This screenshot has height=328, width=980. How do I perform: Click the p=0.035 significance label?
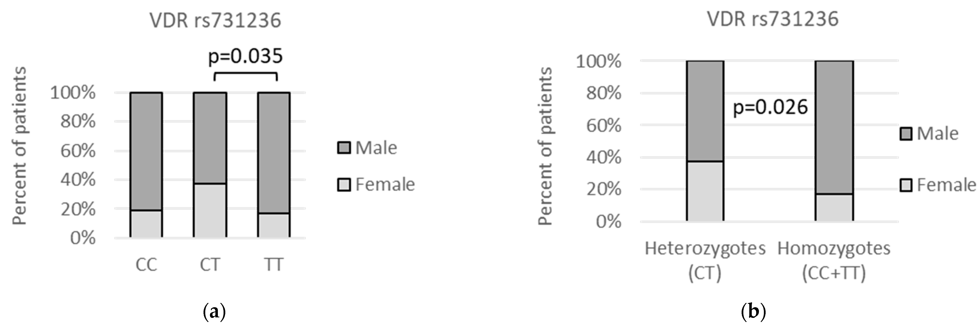tap(245, 56)
